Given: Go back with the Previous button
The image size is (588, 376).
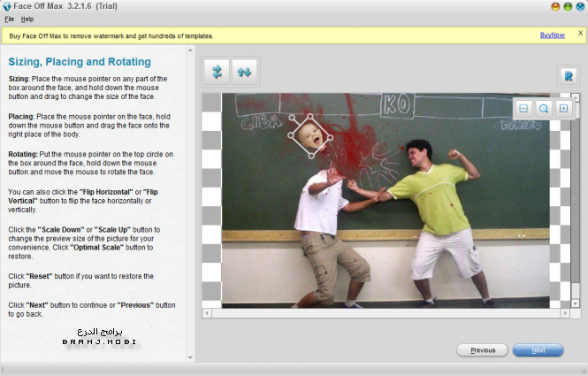Looking at the screenshot, I should (x=482, y=350).
